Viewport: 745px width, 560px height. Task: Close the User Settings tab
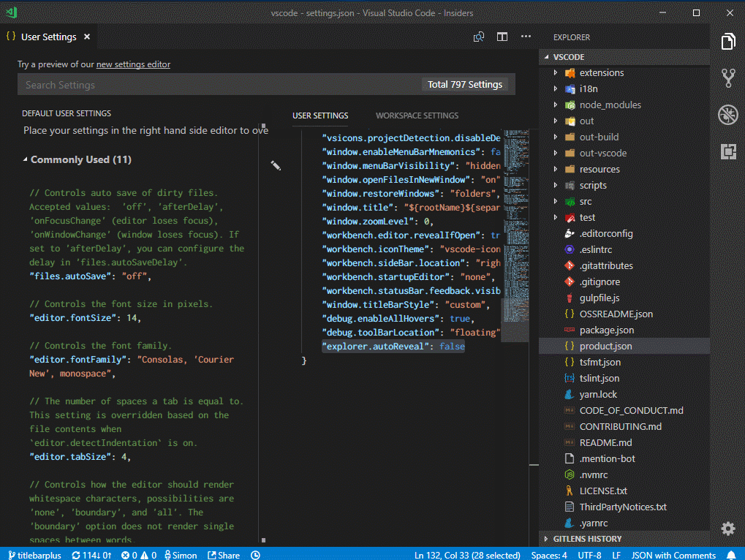86,37
